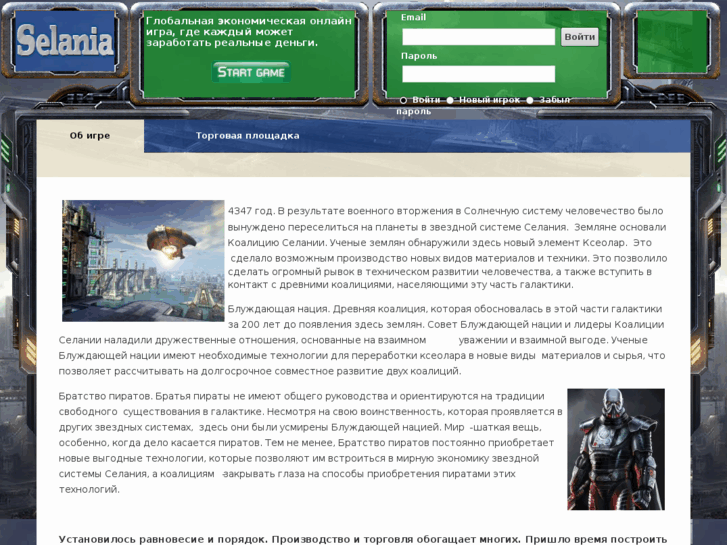727x545 pixels.
Task: Switch to Торговая площадка tab
Action: pyautogui.click(x=248, y=136)
